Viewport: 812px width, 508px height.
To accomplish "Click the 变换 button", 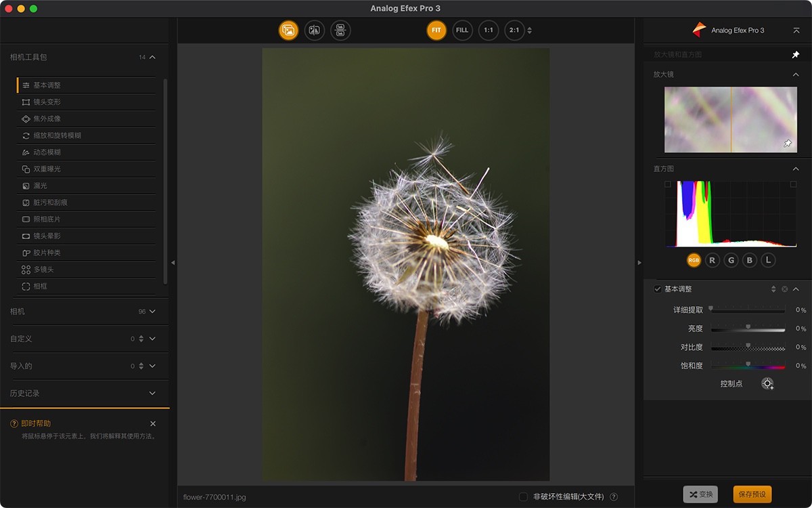I will click(x=700, y=494).
